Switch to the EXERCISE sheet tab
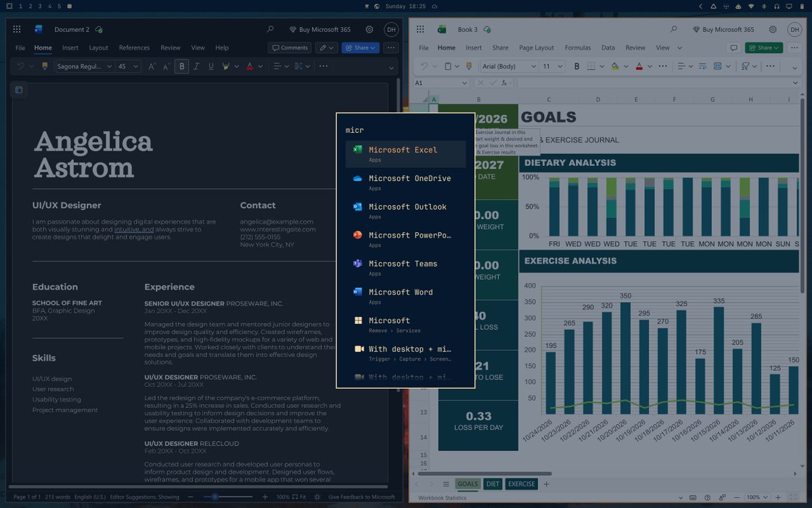812x508 pixels. click(x=522, y=484)
